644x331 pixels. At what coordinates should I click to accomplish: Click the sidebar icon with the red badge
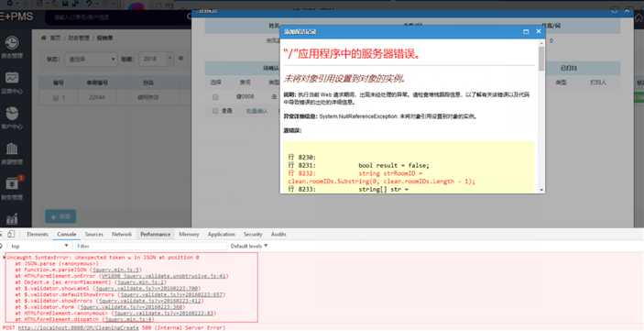[x=13, y=183]
